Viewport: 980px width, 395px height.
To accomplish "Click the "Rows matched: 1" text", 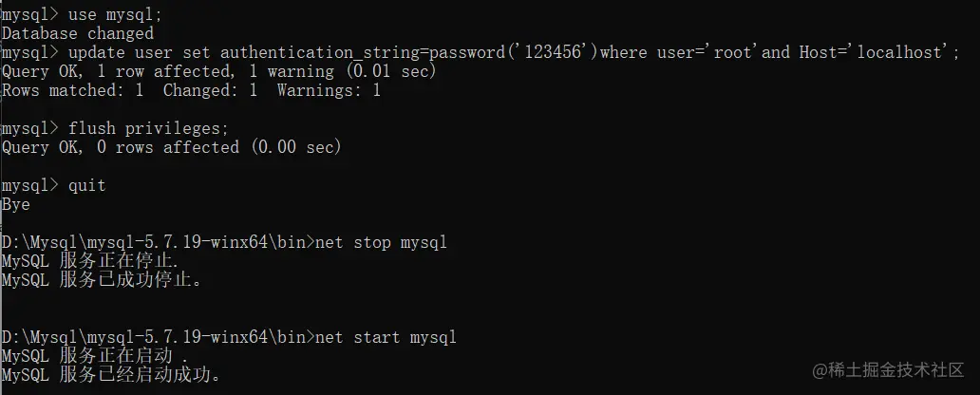I will [73, 90].
